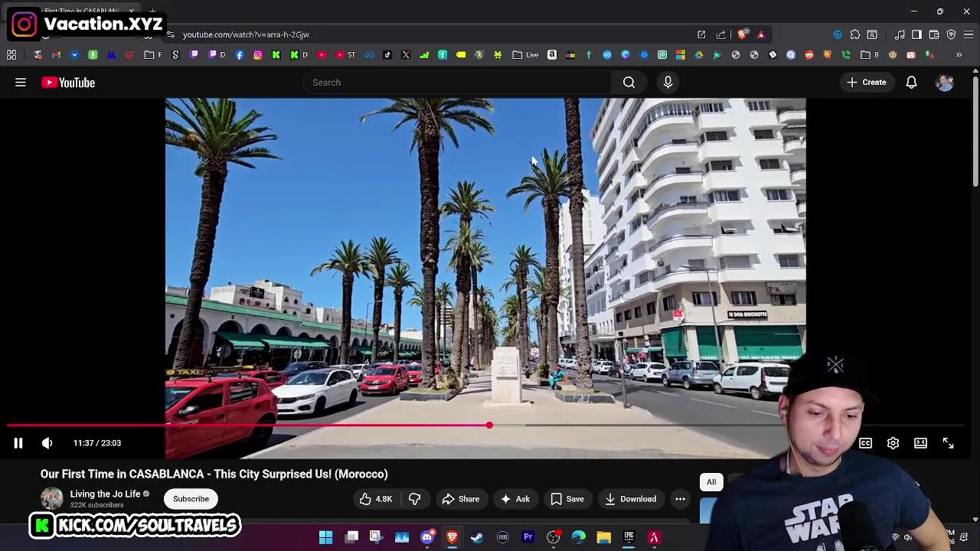Open the X bookmark

(x=406, y=54)
